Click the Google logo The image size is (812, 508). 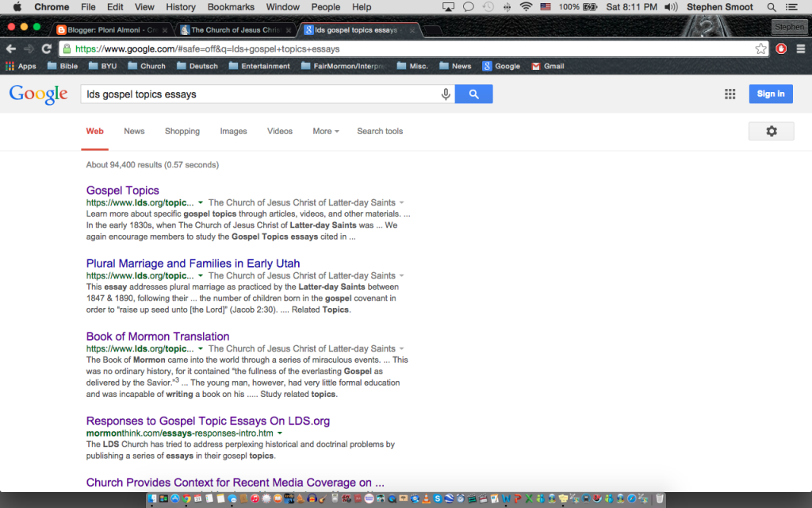[38, 94]
